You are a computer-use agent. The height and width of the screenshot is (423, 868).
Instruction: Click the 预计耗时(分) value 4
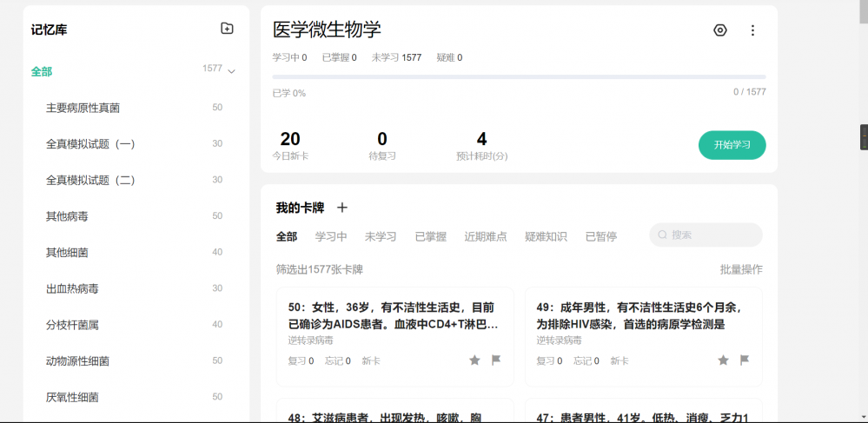(481, 139)
